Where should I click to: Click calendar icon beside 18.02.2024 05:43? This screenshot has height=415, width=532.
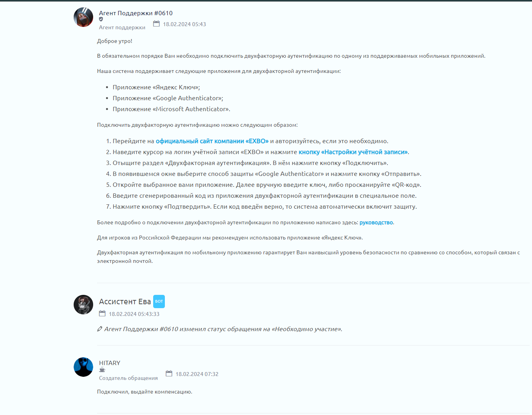[x=156, y=24]
